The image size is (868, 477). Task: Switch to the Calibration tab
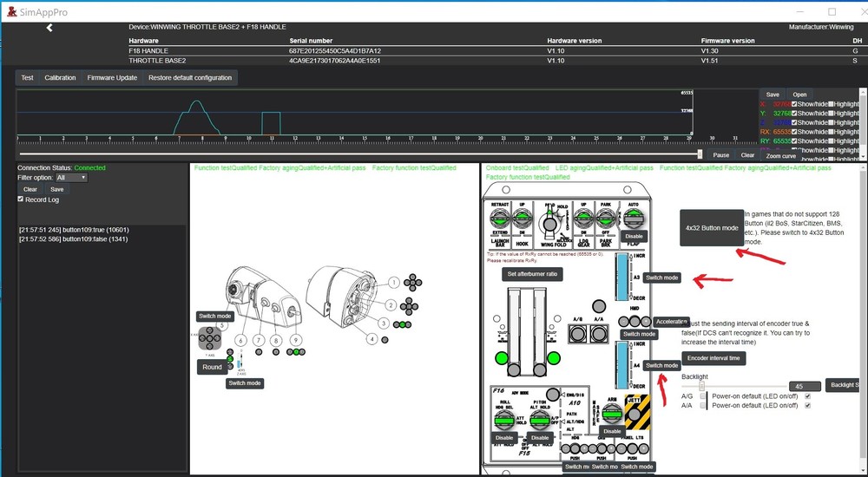point(60,78)
